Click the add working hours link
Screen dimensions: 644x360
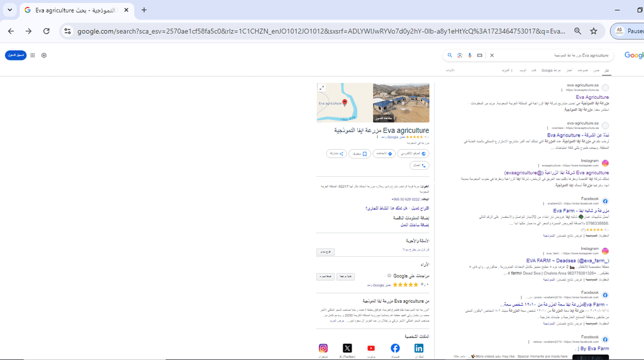tap(414, 225)
